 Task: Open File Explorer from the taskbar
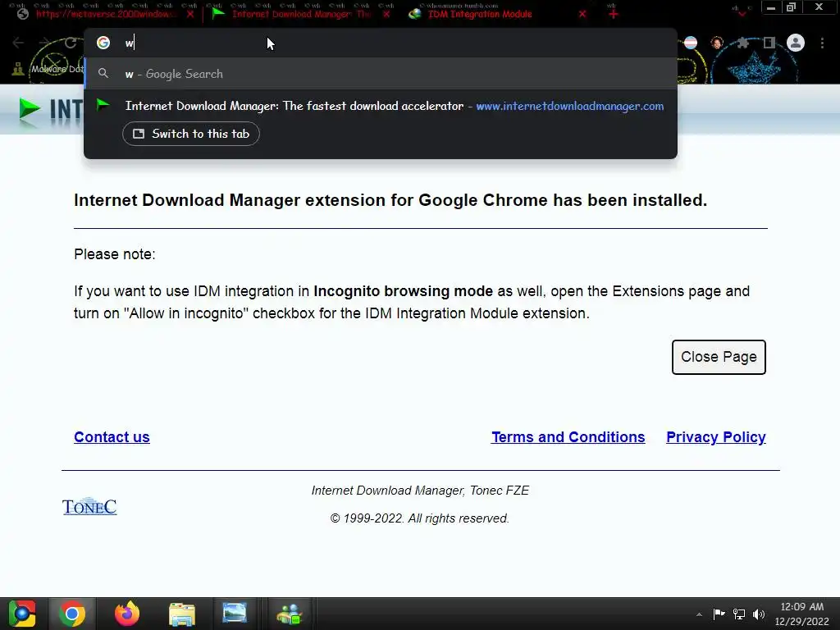point(182,614)
